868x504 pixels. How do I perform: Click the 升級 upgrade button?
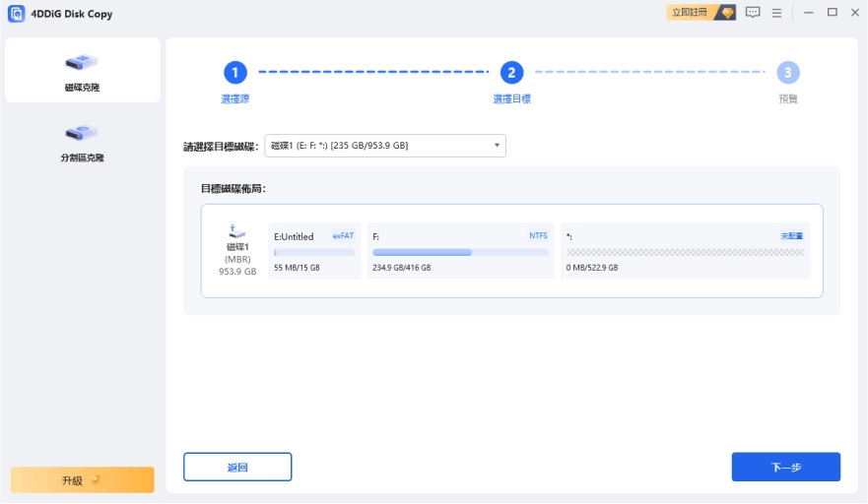tap(82, 480)
